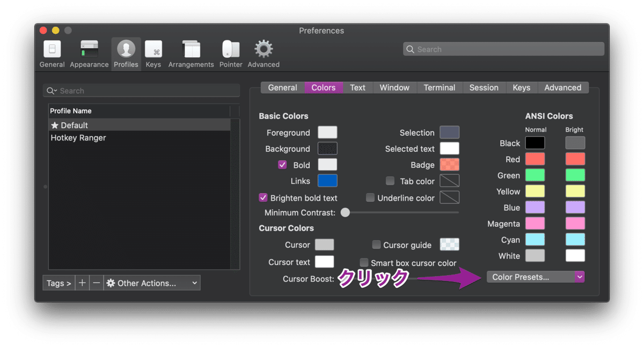
Task: Click the Bright White ANSI swatch
Action: tap(575, 255)
